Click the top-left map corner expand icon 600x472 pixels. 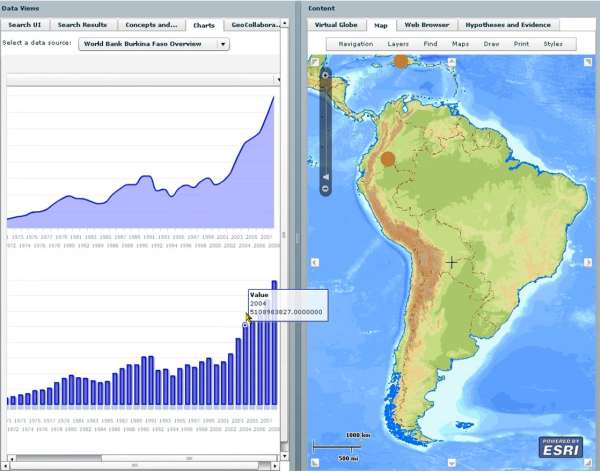314,62
